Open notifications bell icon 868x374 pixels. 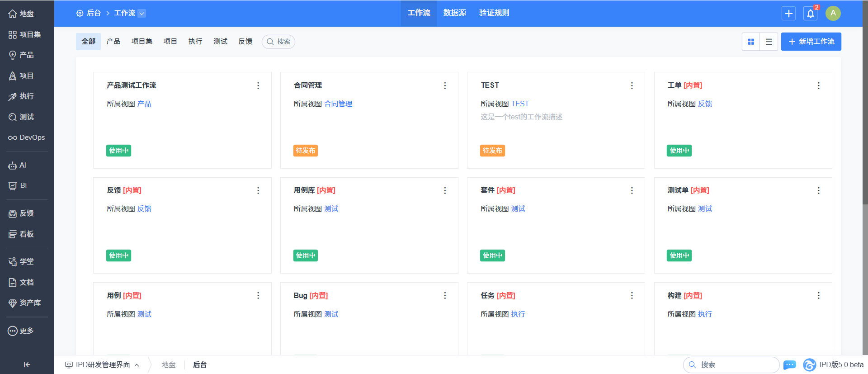tap(810, 14)
